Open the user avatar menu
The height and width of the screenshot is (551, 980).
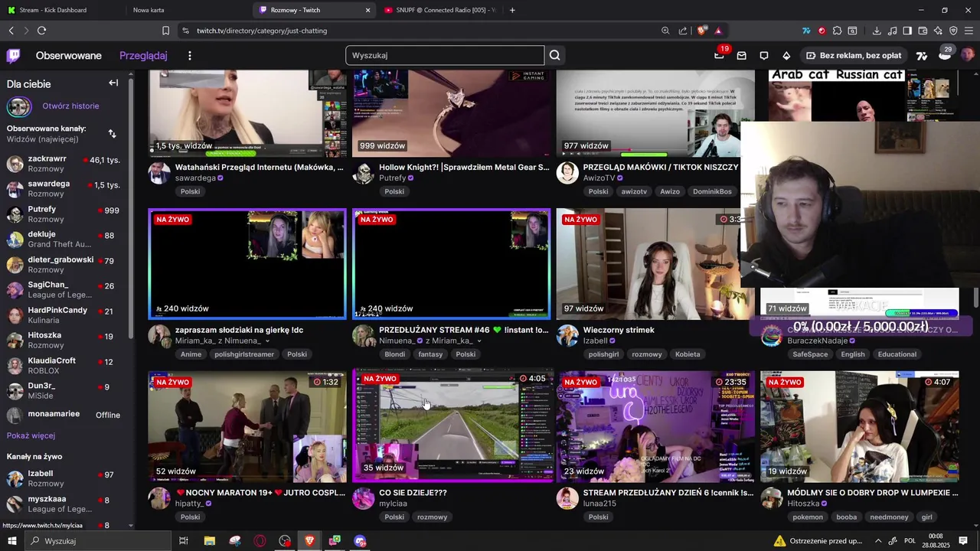[x=968, y=55]
